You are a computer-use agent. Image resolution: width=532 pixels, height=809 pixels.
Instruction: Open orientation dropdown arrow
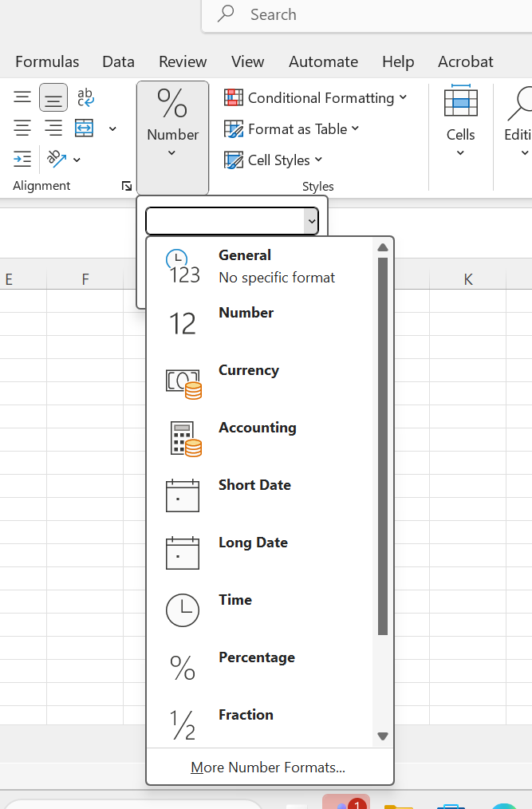click(x=77, y=160)
